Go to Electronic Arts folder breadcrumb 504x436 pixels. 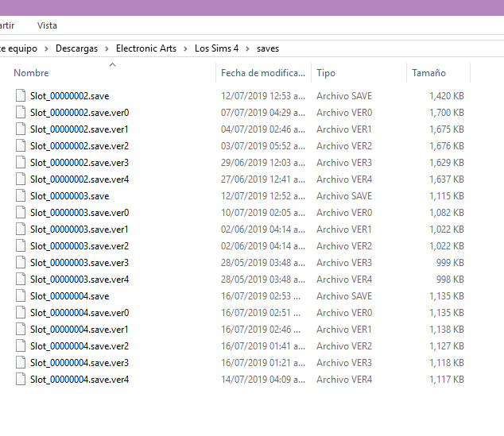(146, 48)
